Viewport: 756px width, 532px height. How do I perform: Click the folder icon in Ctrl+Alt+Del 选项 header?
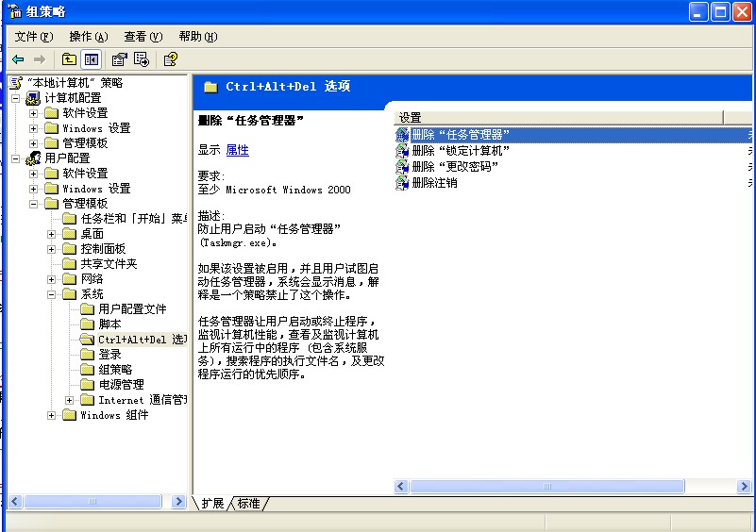pos(210,87)
